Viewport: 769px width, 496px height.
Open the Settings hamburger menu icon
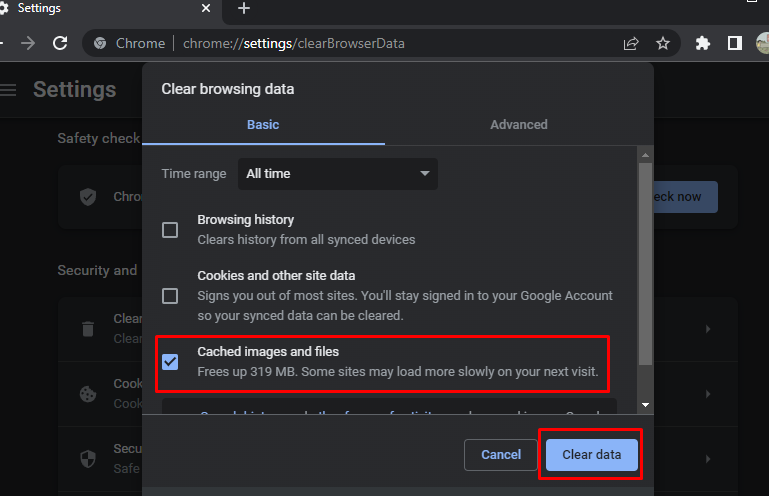8,90
